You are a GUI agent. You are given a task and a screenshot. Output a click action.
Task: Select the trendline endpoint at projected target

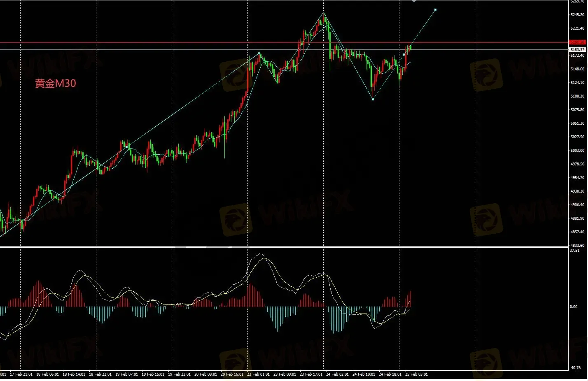(435, 9)
